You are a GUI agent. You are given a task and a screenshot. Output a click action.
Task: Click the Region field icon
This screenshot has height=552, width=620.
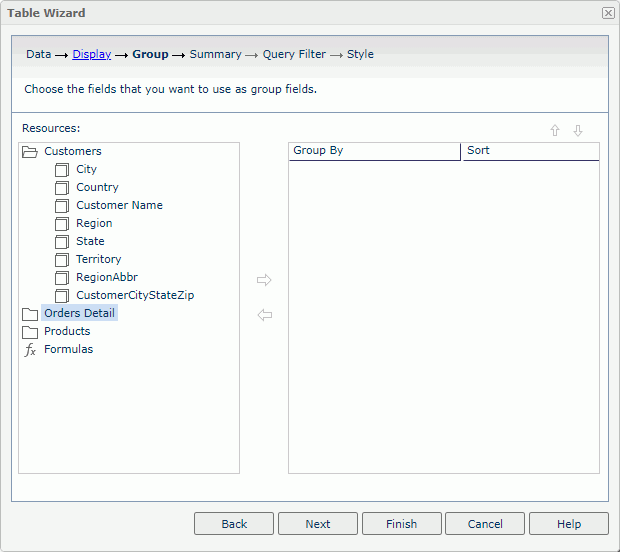coord(62,224)
